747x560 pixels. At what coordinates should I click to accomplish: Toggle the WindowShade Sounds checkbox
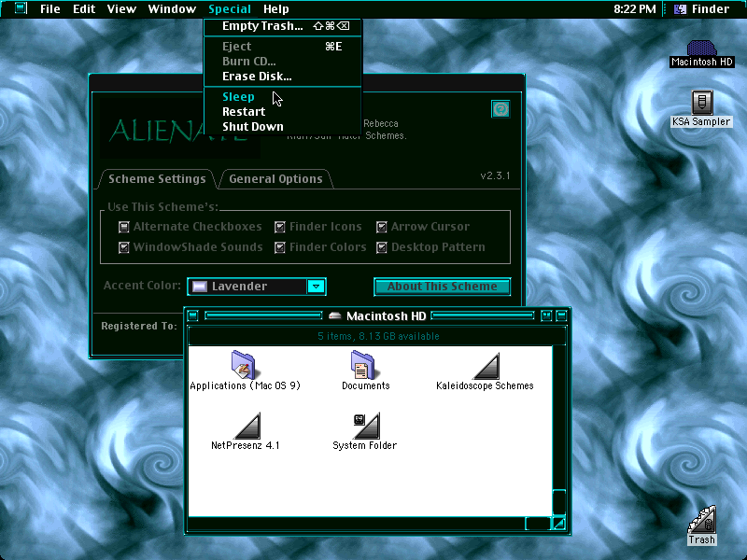coord(124,247)
